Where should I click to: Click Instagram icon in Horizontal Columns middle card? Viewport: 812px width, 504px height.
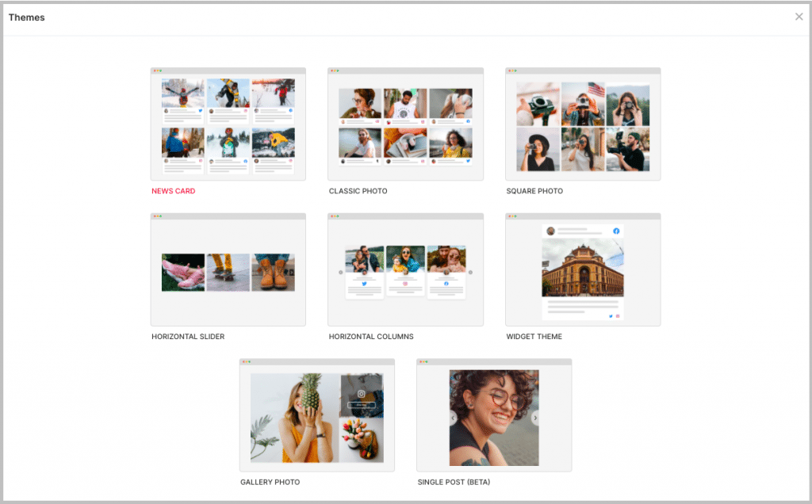405,283
